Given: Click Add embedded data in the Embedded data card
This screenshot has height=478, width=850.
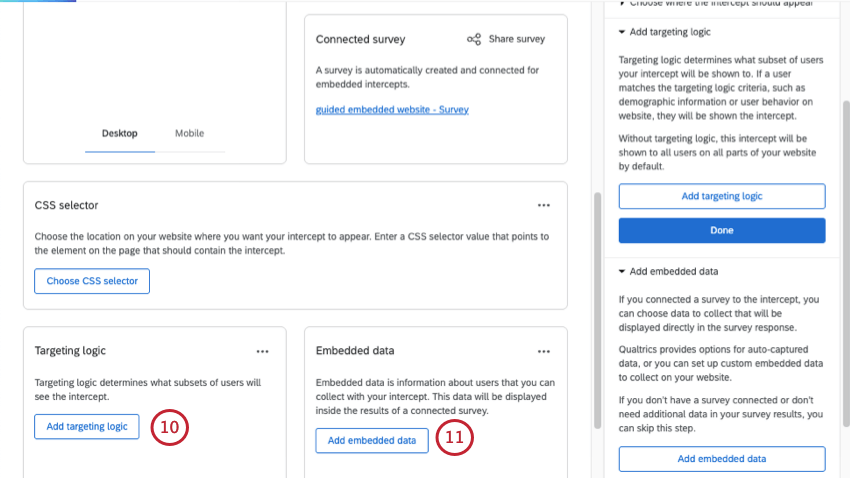Looking at the screenshot, I should click(x=372, y=440).
